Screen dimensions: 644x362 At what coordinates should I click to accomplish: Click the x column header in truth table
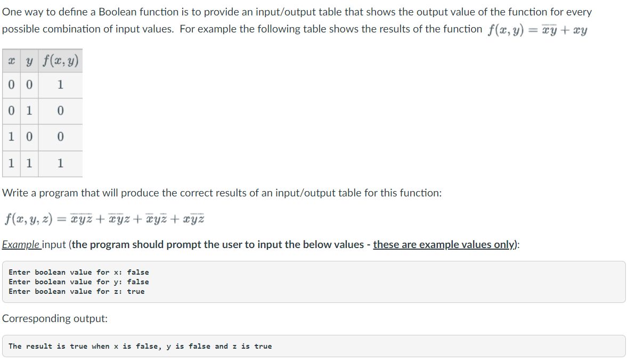[11, 62]
